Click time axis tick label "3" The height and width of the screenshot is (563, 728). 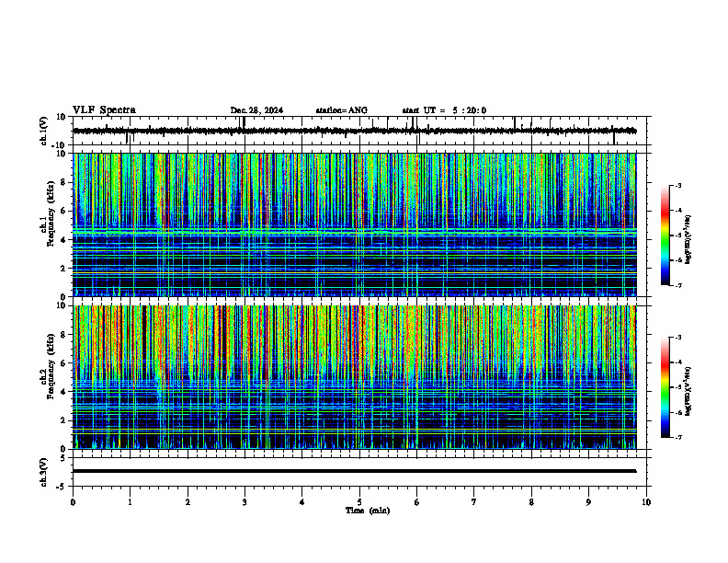pos(245,502)
